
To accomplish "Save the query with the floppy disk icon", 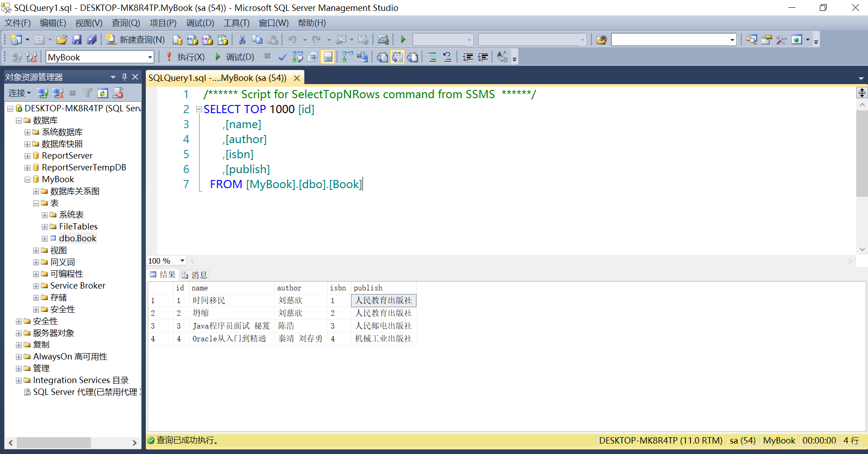I will click(x=77, y=40).
